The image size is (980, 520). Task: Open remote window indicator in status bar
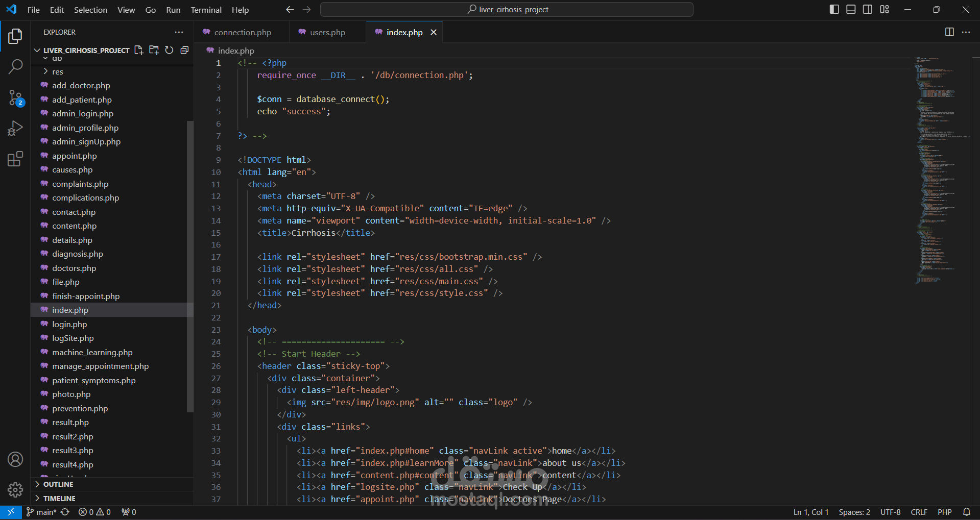pyautogui.click(x=11, y=512)
